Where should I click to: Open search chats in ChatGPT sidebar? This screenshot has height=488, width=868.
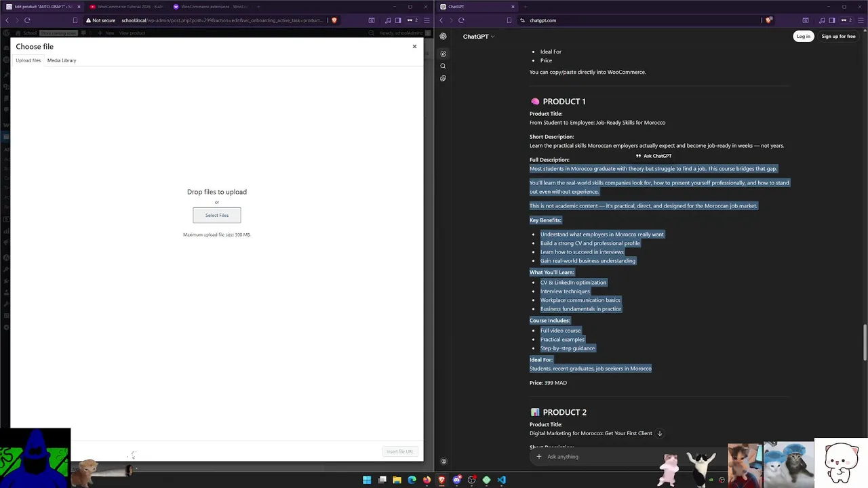point(443,66)
